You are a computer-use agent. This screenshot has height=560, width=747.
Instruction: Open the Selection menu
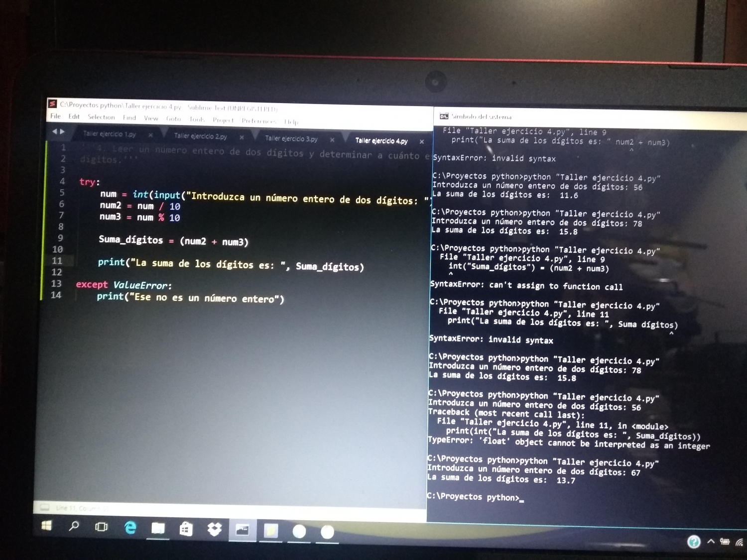(x=101, y=117)
